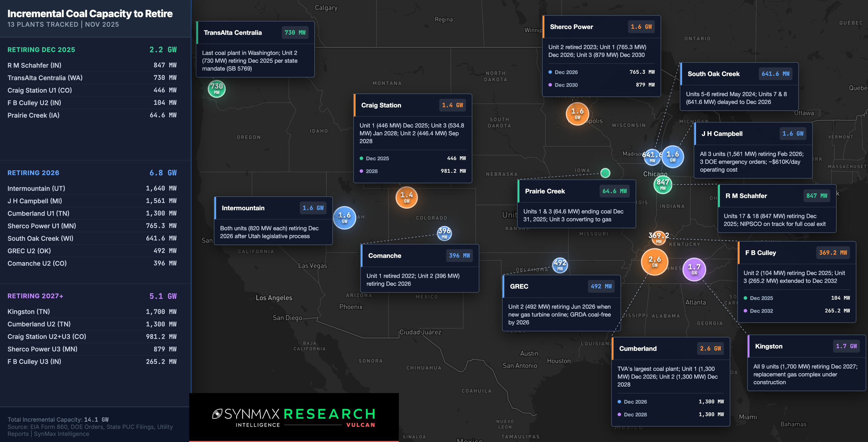Open the Retiring Dec 2025 section header
The height and width of the screenshot is (442, 868).
point(41,50)
